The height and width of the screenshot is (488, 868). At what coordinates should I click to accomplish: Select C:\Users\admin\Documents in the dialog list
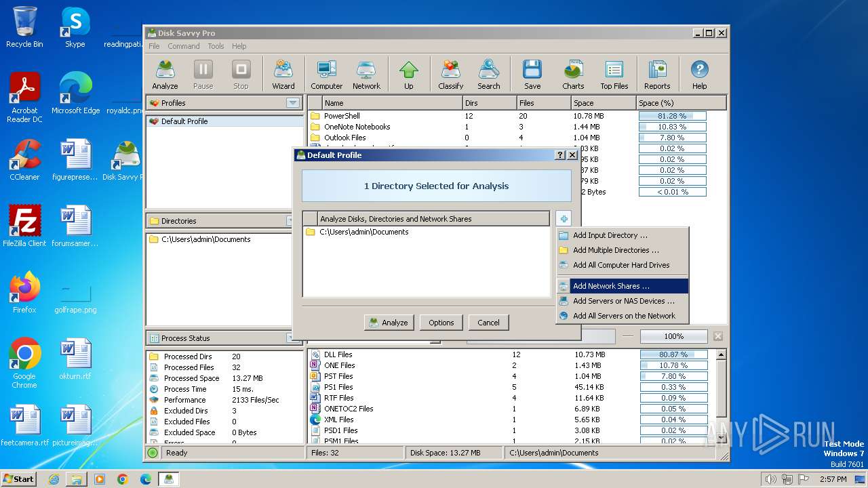pyautogui.click(x=426, y=232)
